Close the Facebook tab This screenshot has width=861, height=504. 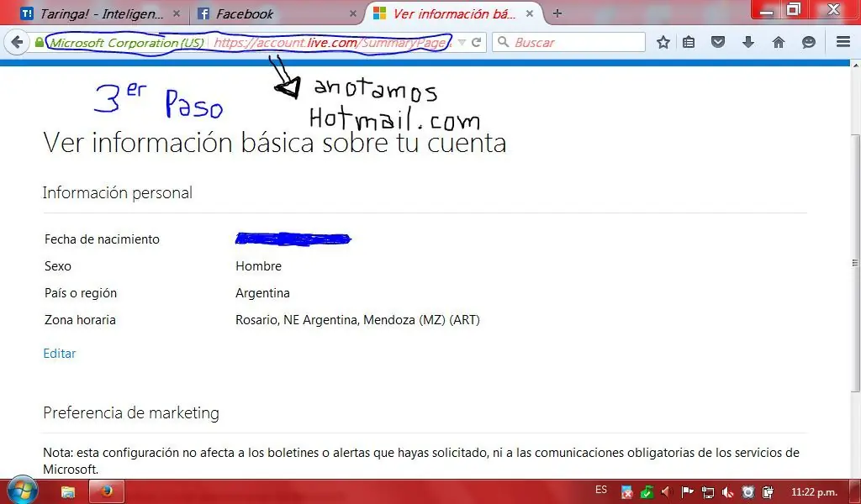(x=353, y=13)
